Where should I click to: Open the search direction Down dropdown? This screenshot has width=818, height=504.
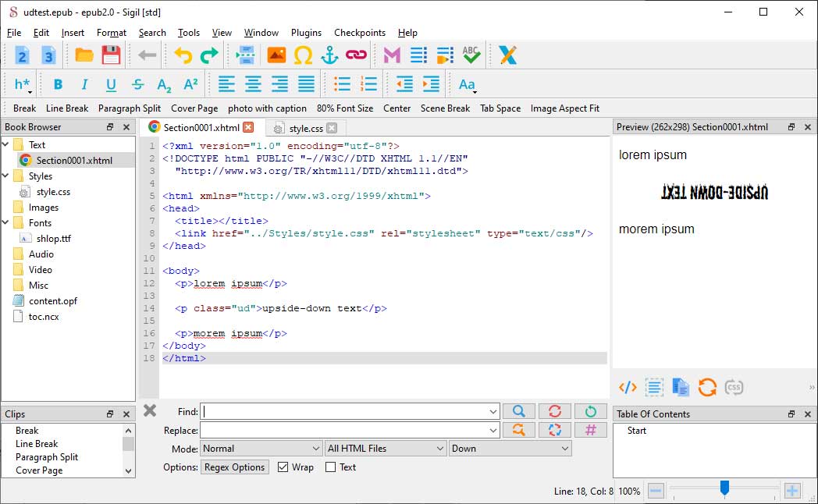[x=510, y=449]
